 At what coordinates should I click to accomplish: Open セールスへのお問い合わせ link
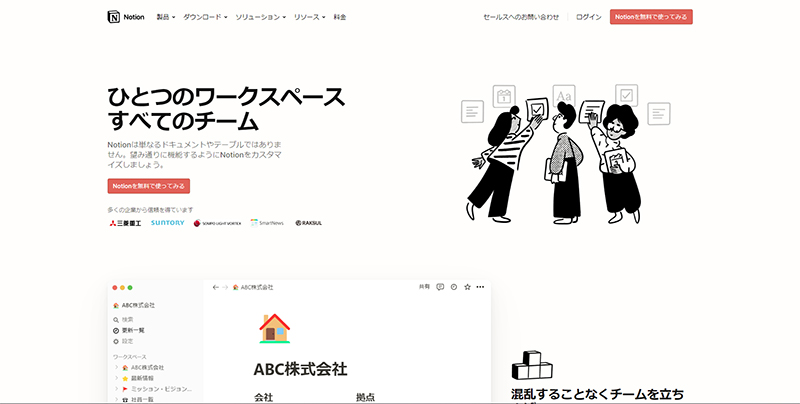coord(521,17)
